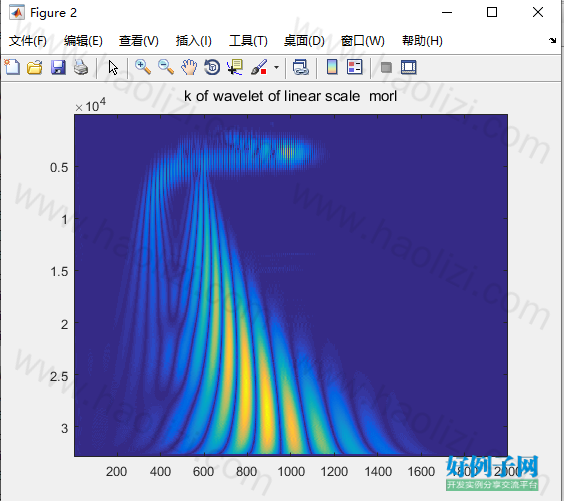Image resolution: width=564 pixels, height=501 pixels.
Task: Toggle the Data Cursor tool
Action: pyautogui.click(x=235, y=67)
